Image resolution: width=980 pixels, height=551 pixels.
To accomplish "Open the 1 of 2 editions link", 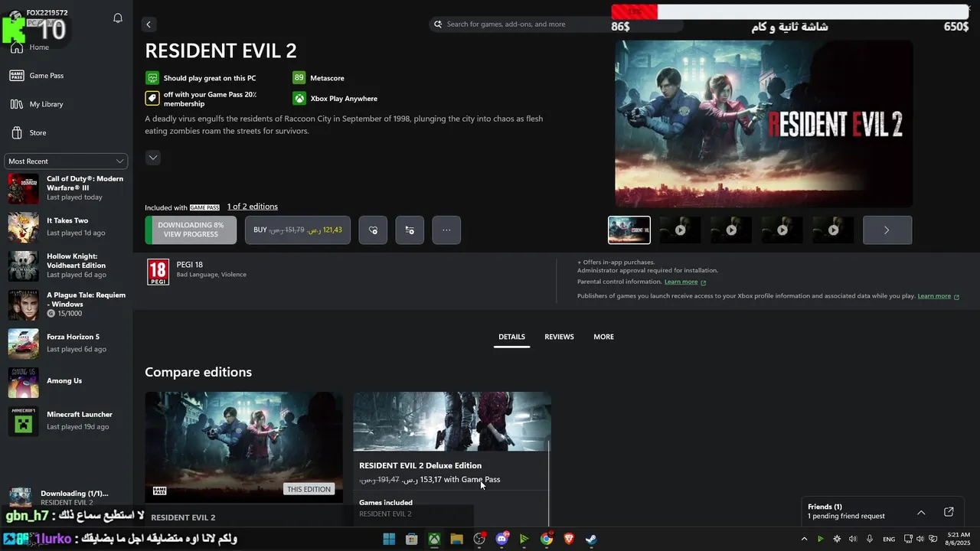I will tap(253, 207).
